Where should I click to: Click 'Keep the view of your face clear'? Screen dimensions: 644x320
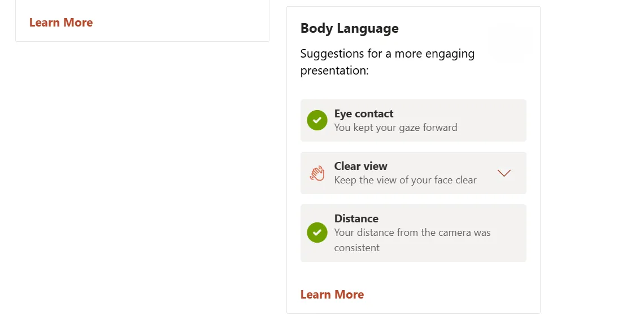(405, 180)
